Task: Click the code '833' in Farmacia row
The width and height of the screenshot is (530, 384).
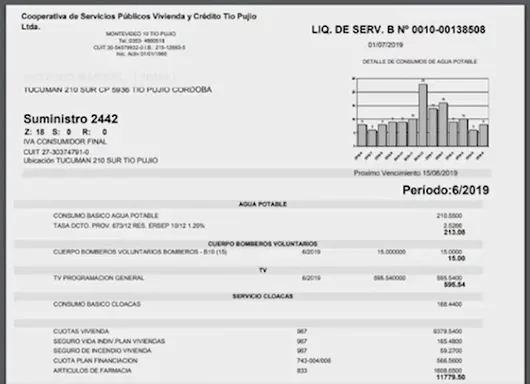Action: [x=302, y=370]
